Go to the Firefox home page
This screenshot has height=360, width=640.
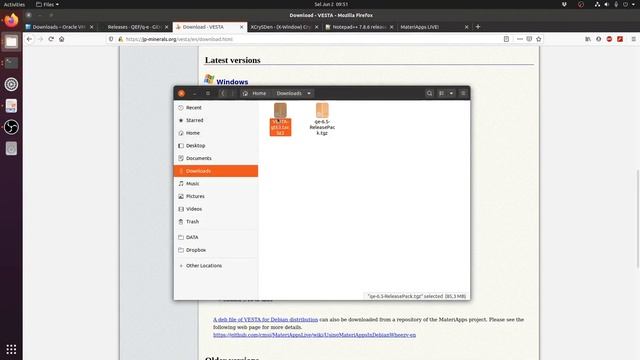coord(62,39)
